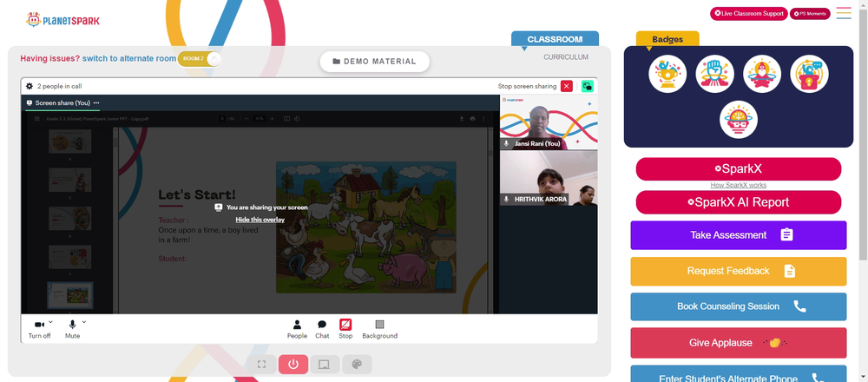
Task: Click PDF zoom in plus icon
Action: 272,118
